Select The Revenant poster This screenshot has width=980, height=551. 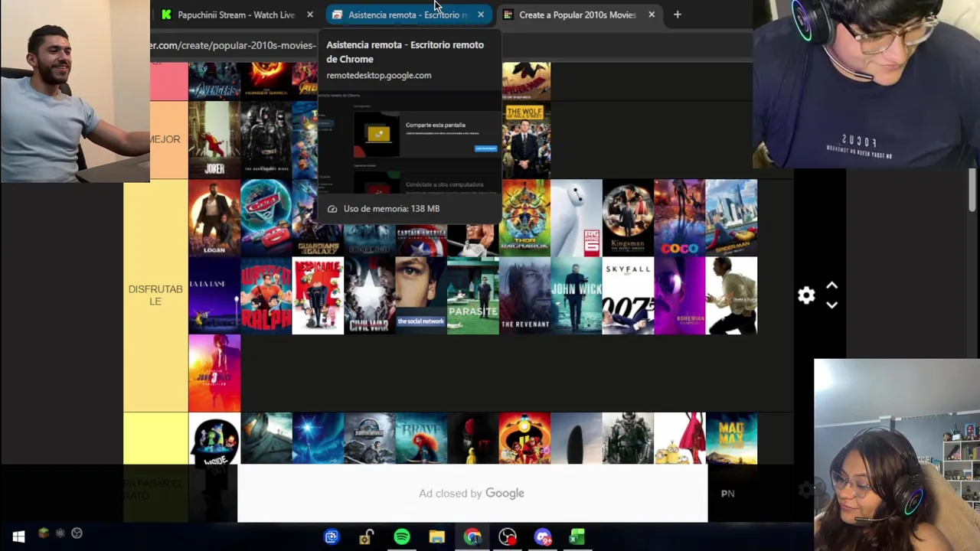(524, 295)
